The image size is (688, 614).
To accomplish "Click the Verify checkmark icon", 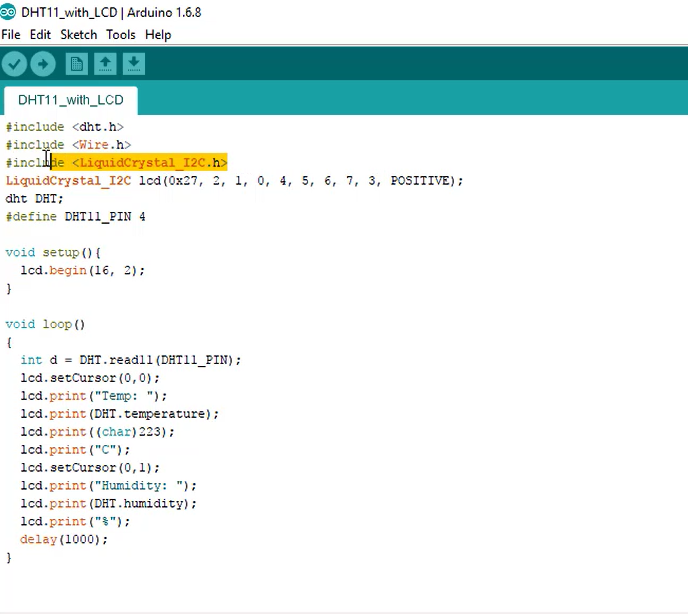I will pyautogui.click(x=14, y=65).
